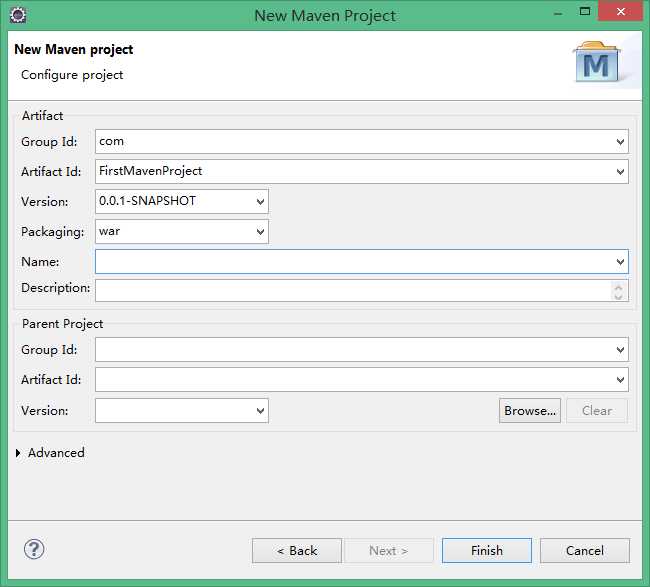Click the 'New Maven project' heading
Viewport: 650px width, 587px height.
click(73, 50)
